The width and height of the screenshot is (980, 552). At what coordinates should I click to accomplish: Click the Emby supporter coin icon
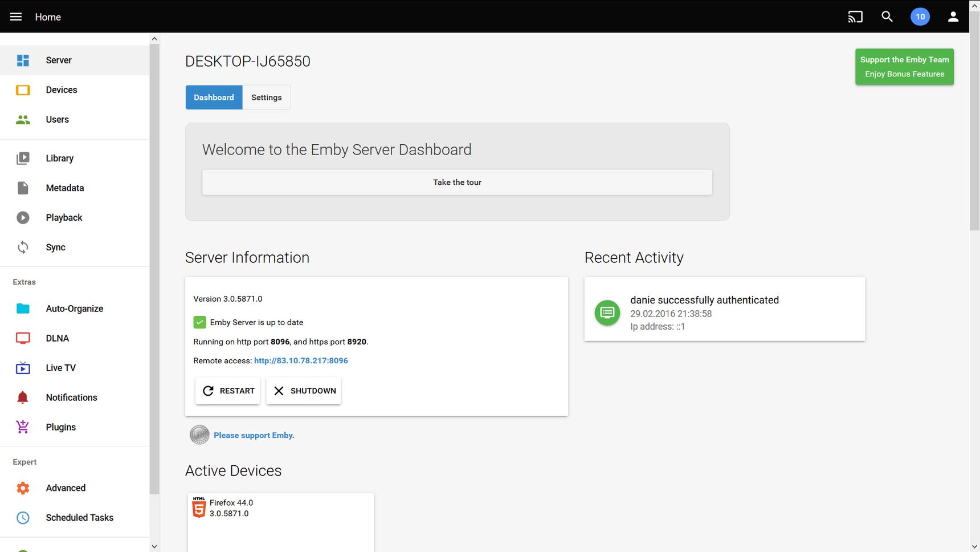pos(199,435)
